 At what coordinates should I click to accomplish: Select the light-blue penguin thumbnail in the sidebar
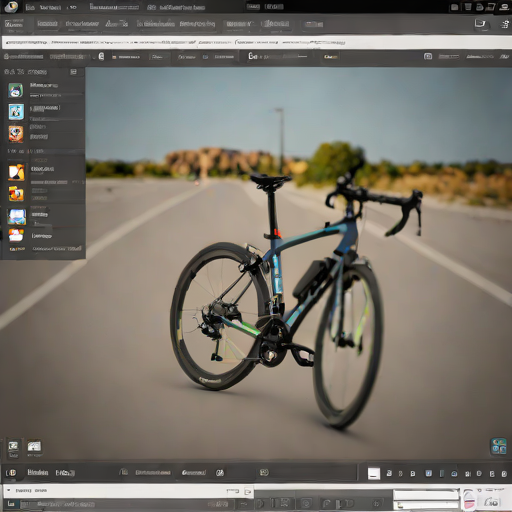[16, 112]
